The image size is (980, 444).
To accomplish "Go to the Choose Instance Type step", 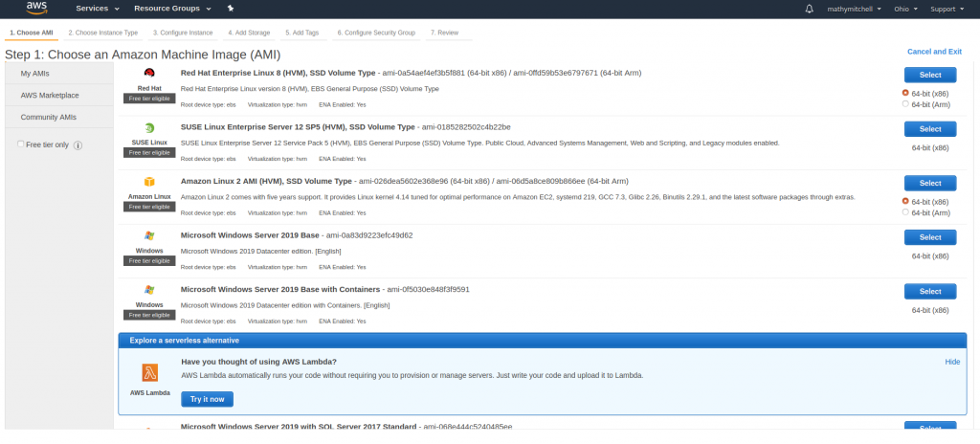I will [106, 33].
